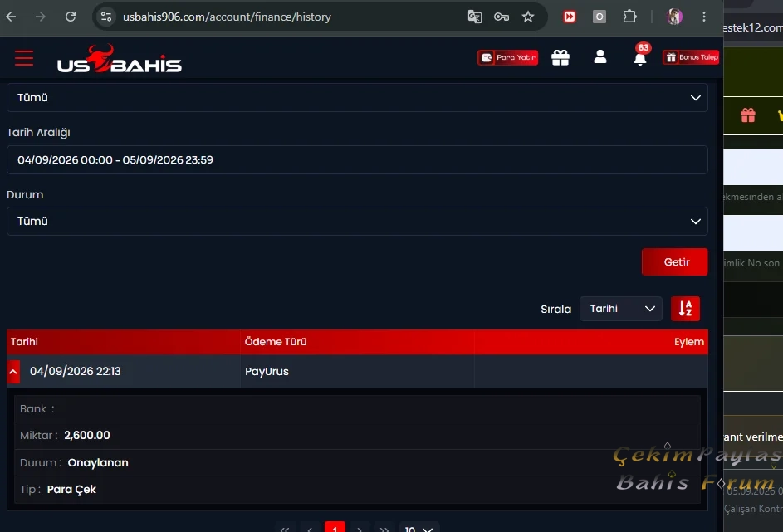Click the Getir button
Viewport: 783px width, 532px height.
point(674,262)
